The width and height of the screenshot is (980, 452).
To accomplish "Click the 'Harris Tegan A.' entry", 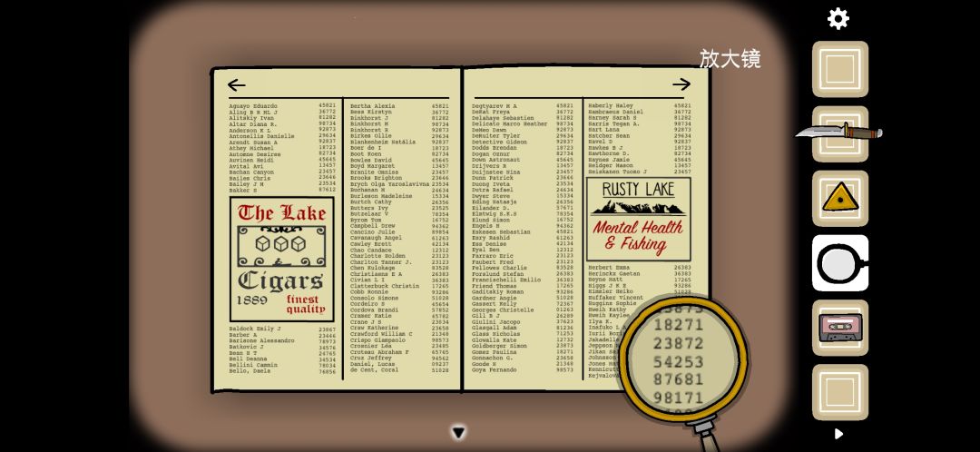I will pyautogui.click(x=613, y=123).
